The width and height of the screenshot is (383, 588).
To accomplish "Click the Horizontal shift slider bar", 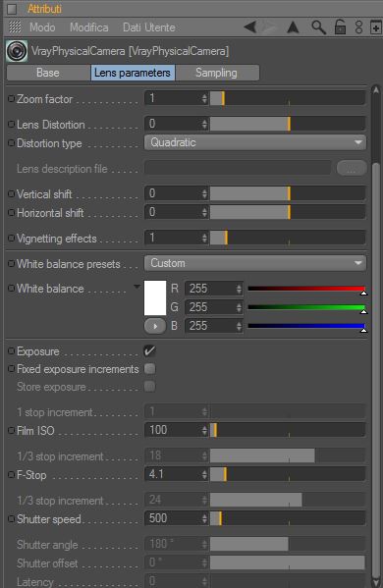I will [288, 212].
